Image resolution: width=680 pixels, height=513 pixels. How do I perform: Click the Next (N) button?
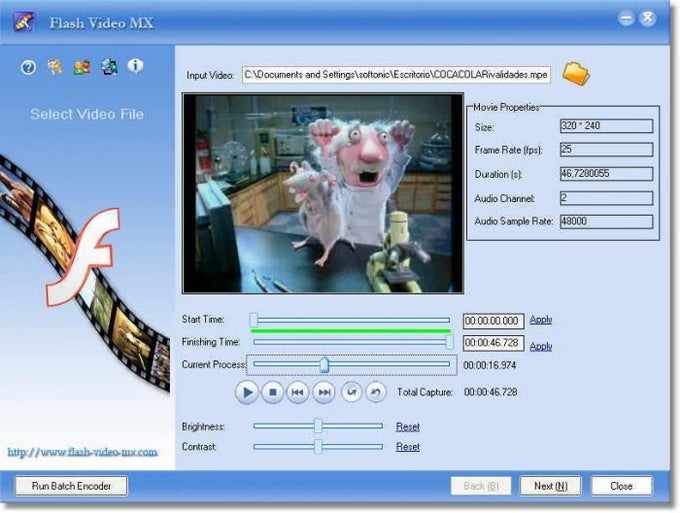tap(551, 486)
